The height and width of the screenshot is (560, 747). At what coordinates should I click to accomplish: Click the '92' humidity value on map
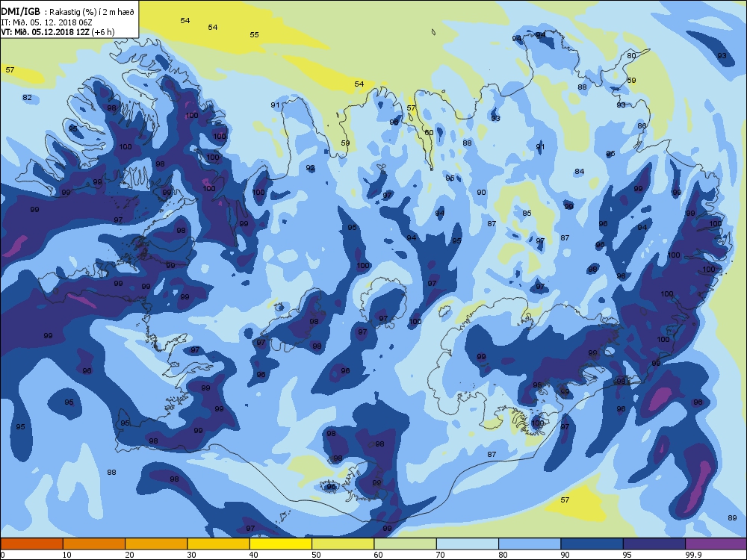311,168
